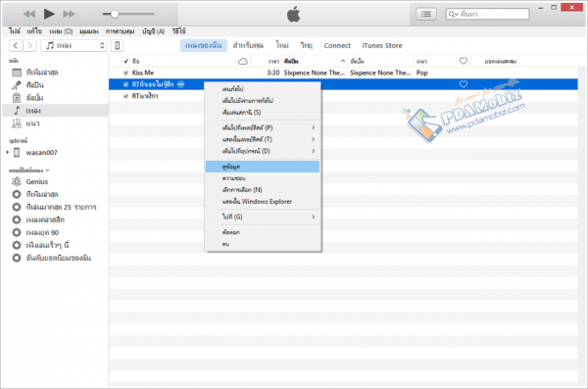This screenshot has height=389, width=588.
Task: Open the บัญชี (A) account menu
Action: point(154,31)
